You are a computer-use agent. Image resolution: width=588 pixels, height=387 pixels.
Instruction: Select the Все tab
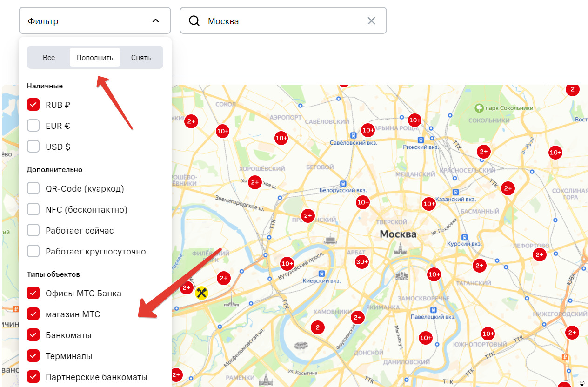[x=49, y=58]
